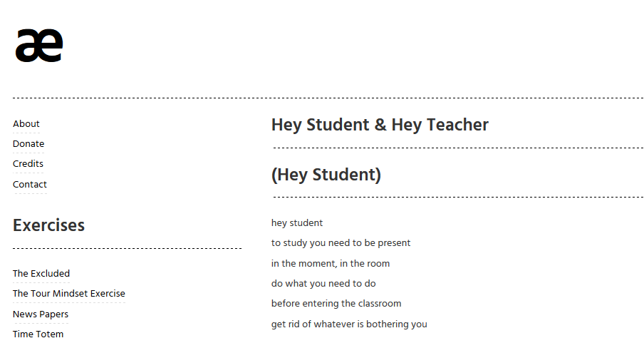The height and width of the screenshot is (338, 644).
Task: Visit the Contact page
Action: tap(30, 184)
